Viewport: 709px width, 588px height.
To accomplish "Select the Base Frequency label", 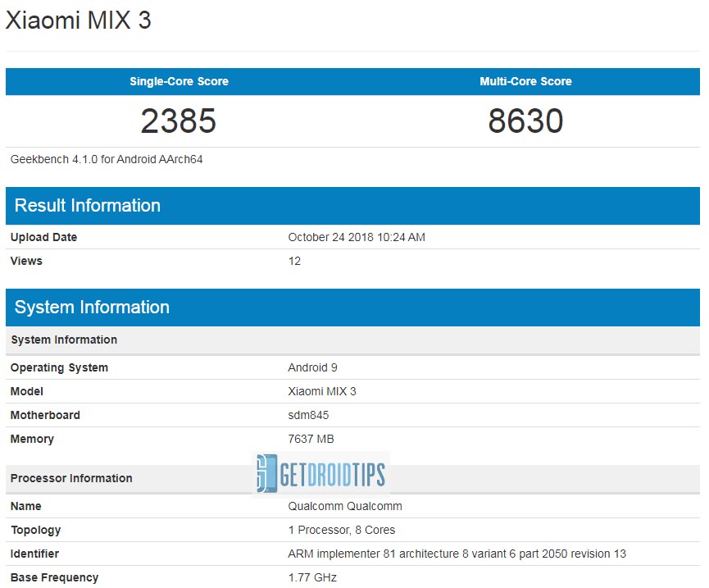I will 54,577.
